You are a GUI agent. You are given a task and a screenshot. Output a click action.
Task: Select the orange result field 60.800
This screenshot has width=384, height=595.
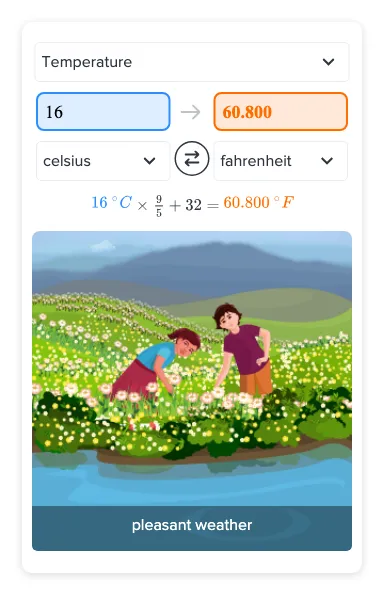[280, 112]
